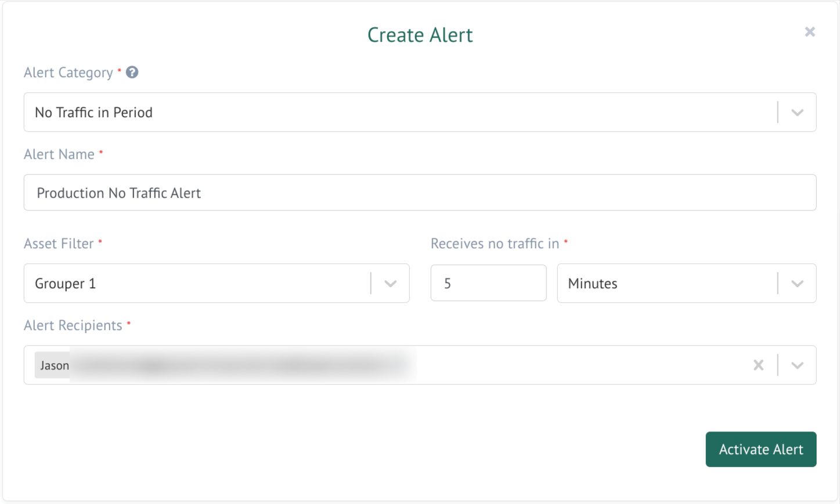Focus the Alert Name text field

pyautogui.click(x=419, y=193)
